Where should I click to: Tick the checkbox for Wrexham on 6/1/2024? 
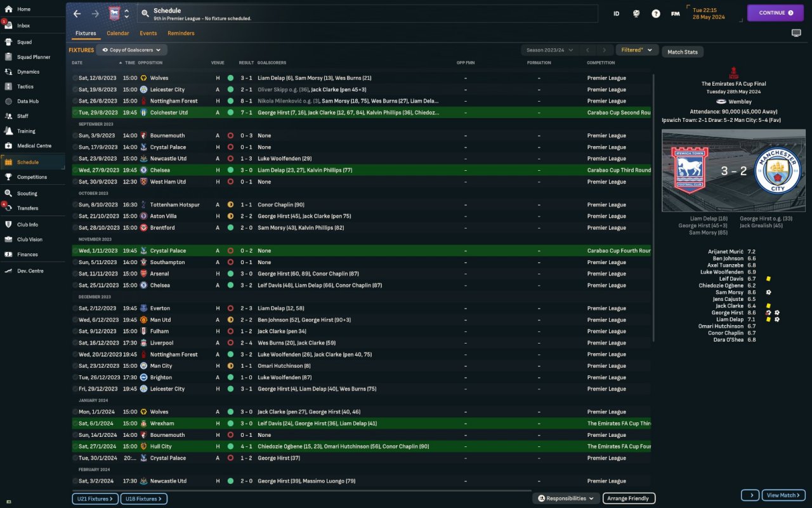coord(75,424)
